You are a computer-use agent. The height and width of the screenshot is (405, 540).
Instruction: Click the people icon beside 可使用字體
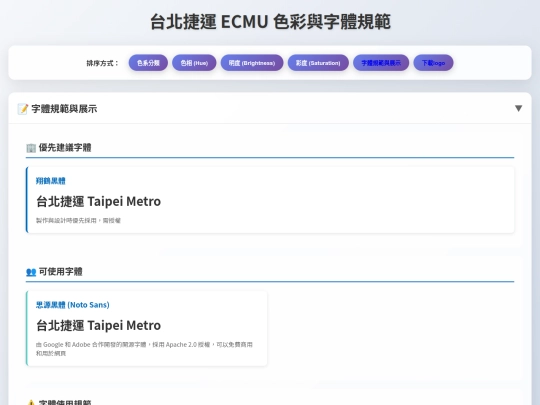point(31,272)
